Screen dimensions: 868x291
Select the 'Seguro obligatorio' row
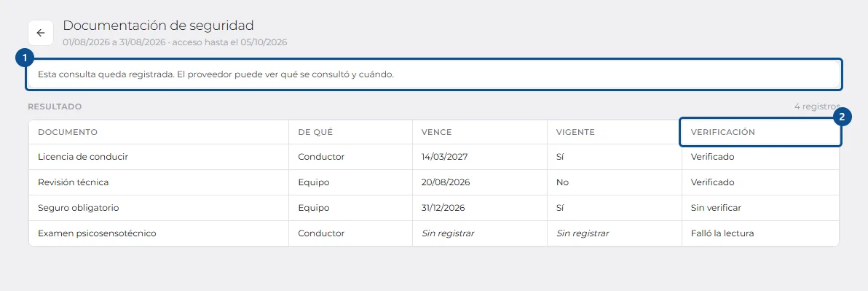[x=434, y=208]
